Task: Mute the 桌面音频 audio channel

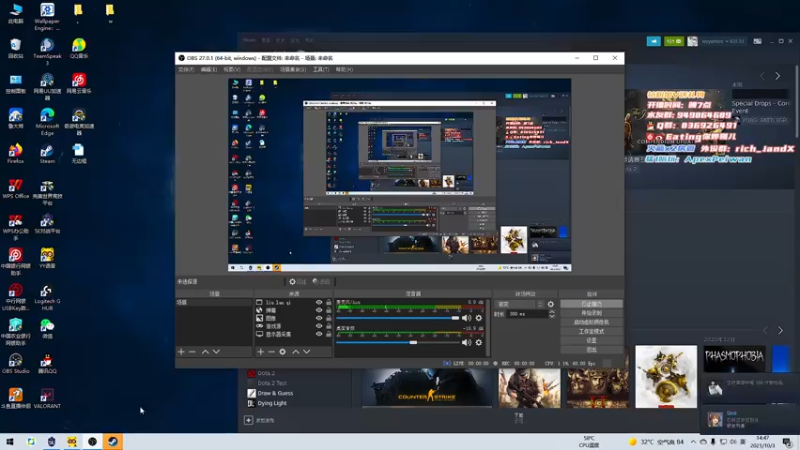Action: (466, 342)
